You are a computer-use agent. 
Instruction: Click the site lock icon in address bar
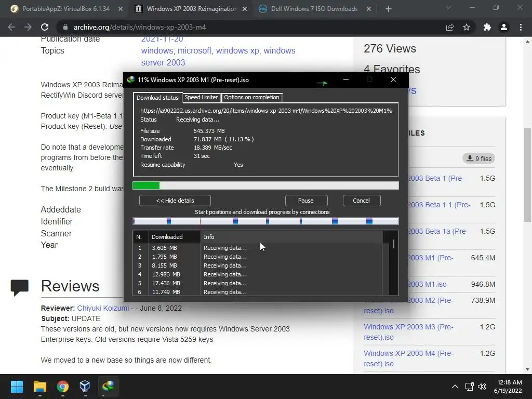click(x=65, y=27)
